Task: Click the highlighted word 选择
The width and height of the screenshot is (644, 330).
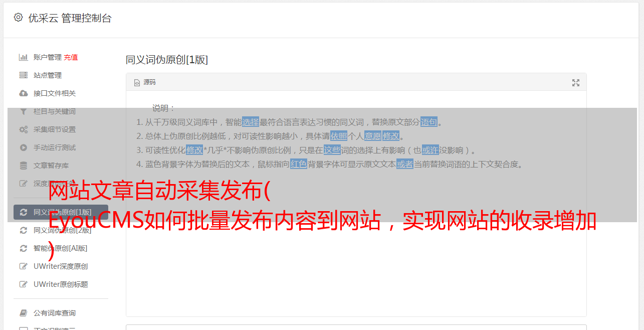Action: point(251,122)
